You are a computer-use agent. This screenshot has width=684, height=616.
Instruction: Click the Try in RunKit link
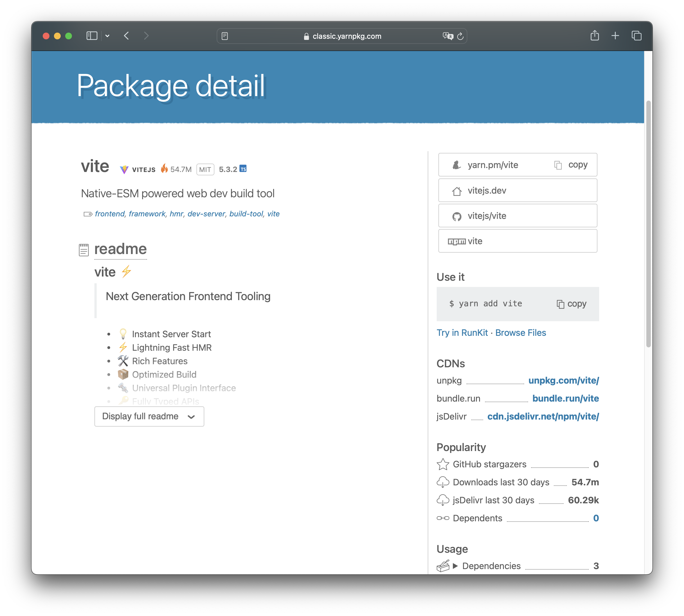coord(462,333)
